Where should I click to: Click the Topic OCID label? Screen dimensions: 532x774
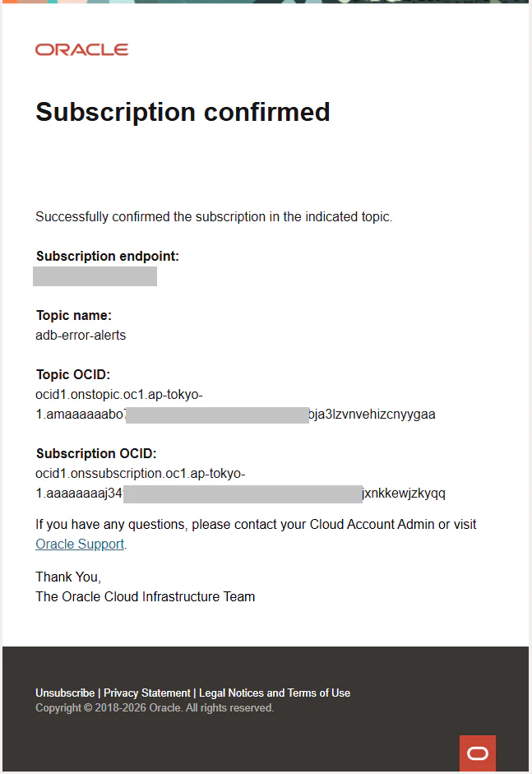tap(73, 374)
